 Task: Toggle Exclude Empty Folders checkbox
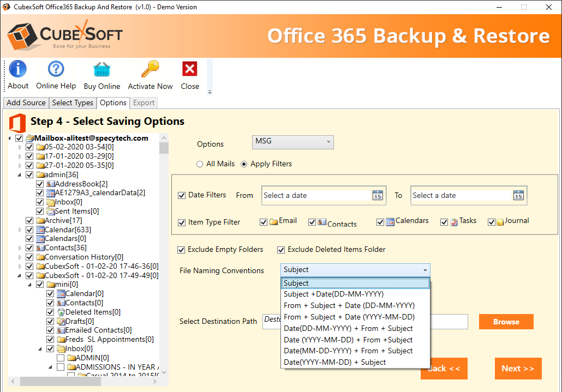coord(181,250)
